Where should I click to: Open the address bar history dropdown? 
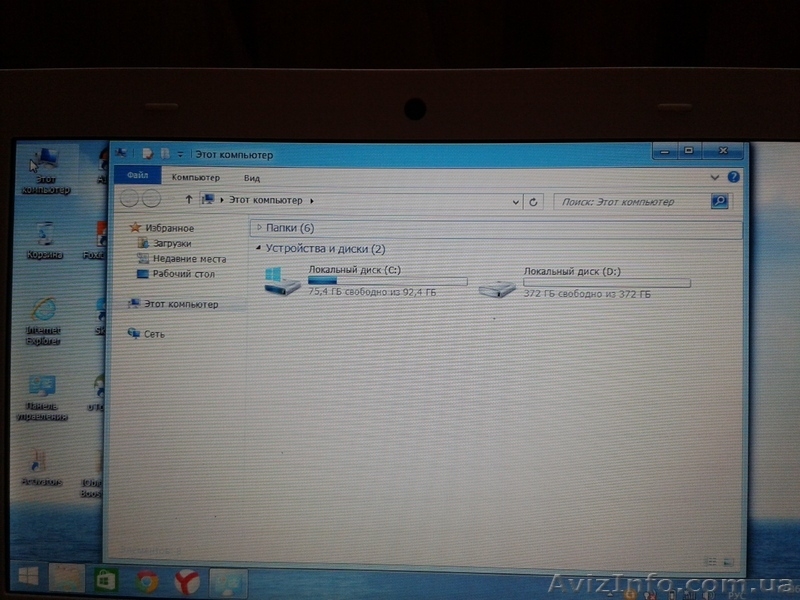516,201
